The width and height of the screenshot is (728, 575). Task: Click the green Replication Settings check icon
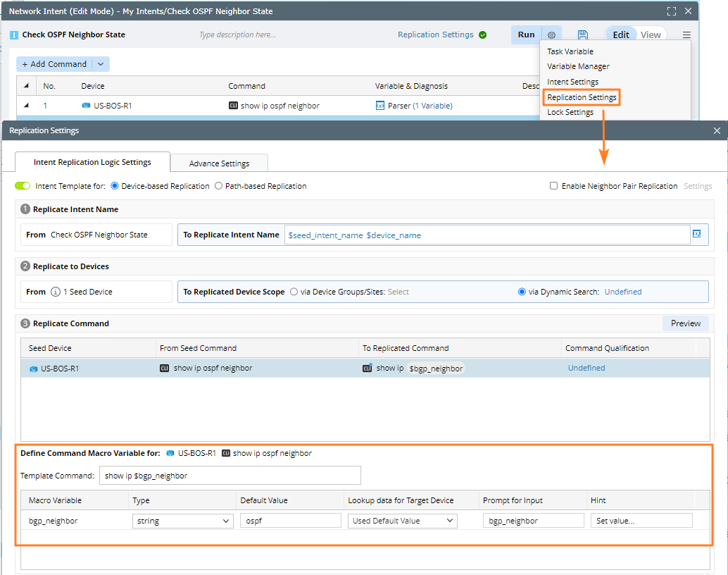(x=482, y=35)
